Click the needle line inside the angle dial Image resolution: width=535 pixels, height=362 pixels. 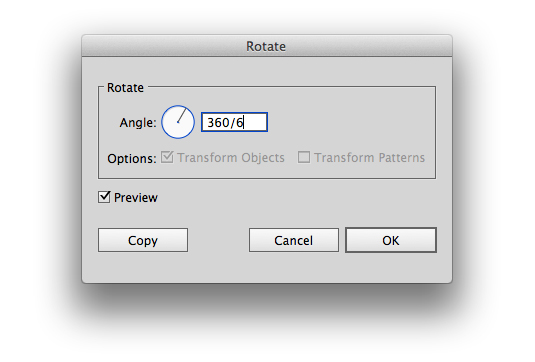click(x=182, y=115)
